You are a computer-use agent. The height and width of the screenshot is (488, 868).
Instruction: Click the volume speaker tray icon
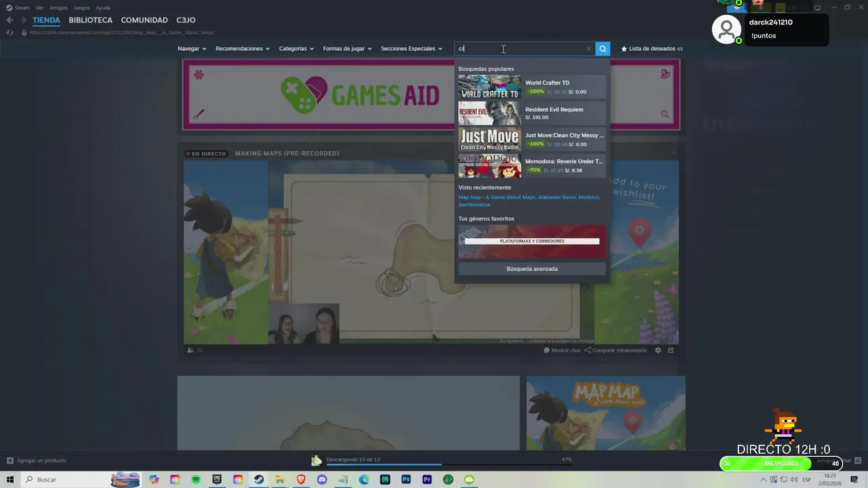pos(795,480)
